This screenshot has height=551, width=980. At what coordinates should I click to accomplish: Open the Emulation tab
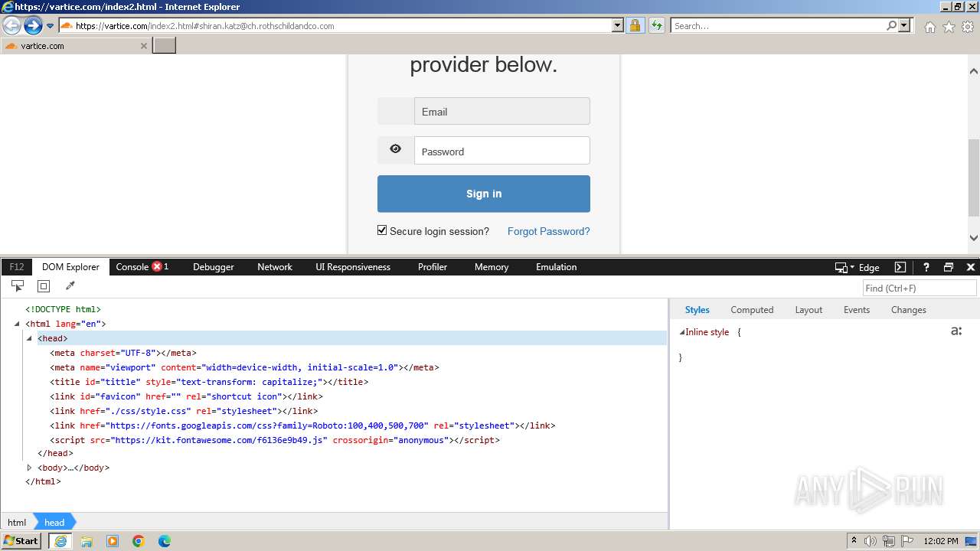[557, 267]
